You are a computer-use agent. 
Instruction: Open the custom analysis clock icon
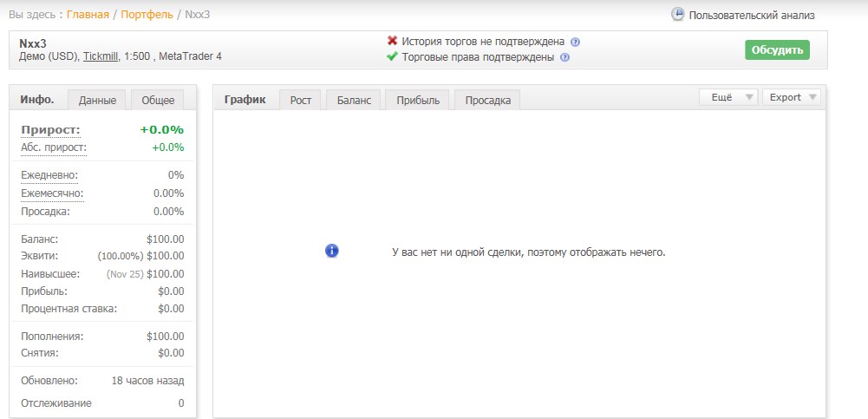pos(677,15)
